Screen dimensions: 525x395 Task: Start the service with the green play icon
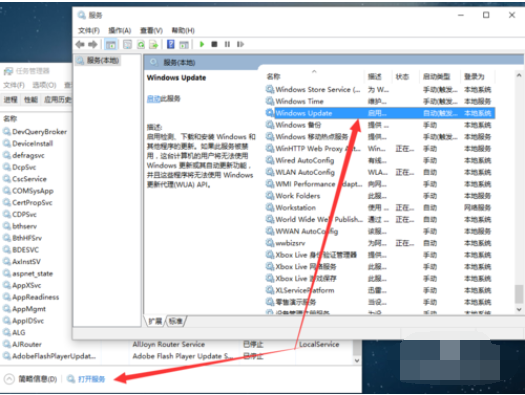tap(202, 44)
